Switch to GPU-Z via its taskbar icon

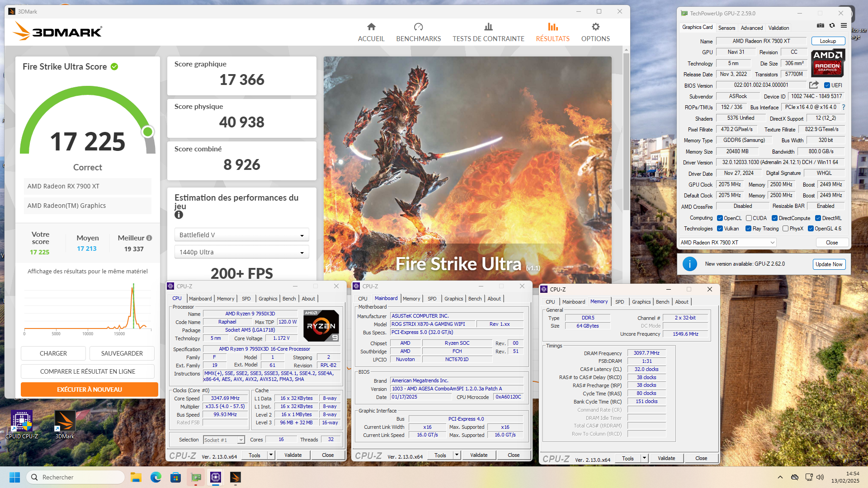pyautogui.click(x=196, y=477)
